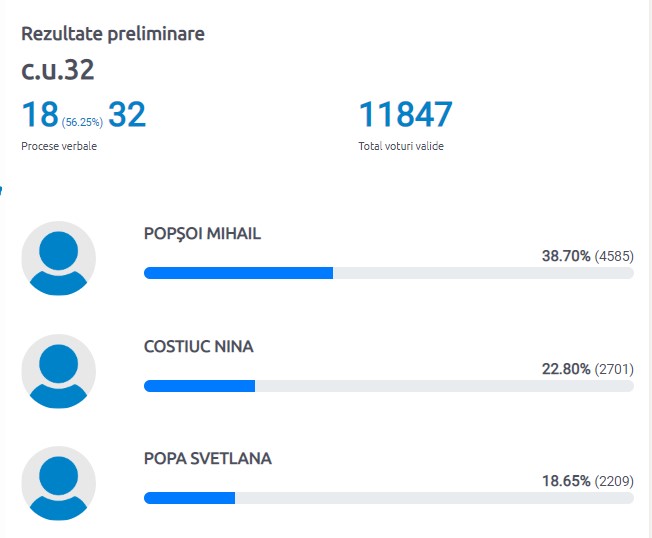
Task: Click the 11847 total valid votes number
Action: (405, 115)
